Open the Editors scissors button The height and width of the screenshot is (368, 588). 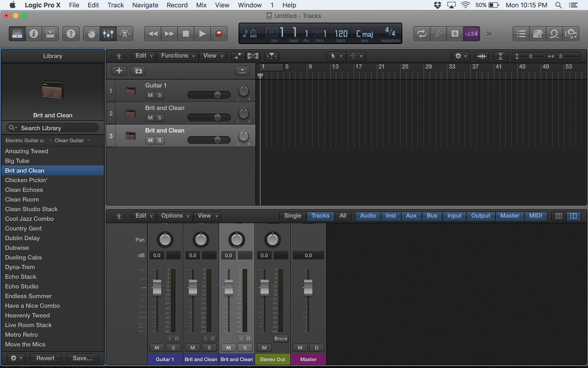[125, 34]
